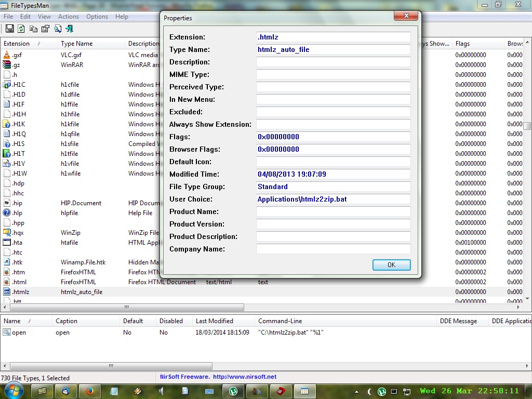Click the Winamp icon beside .htk
Image resolution: width=532 pixels, height=399 pixels.
6,262
